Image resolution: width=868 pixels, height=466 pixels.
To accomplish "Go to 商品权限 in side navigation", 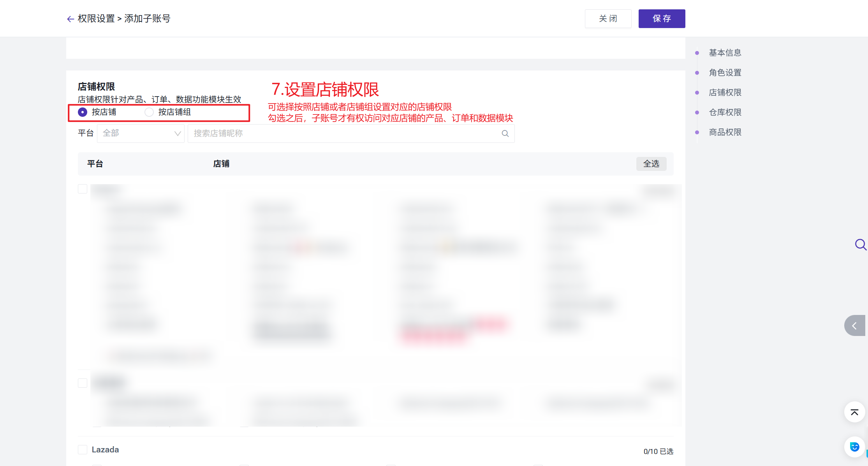I will point(725,132).
